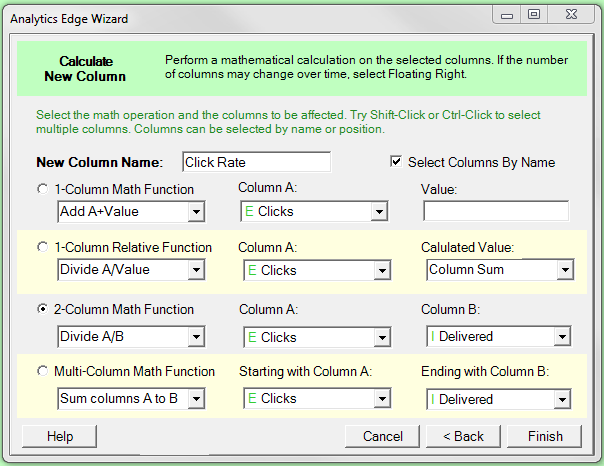The image size is (604, 466).
Task: Open the Column Sum calculated value dropdown
Action: click(500, 270)
